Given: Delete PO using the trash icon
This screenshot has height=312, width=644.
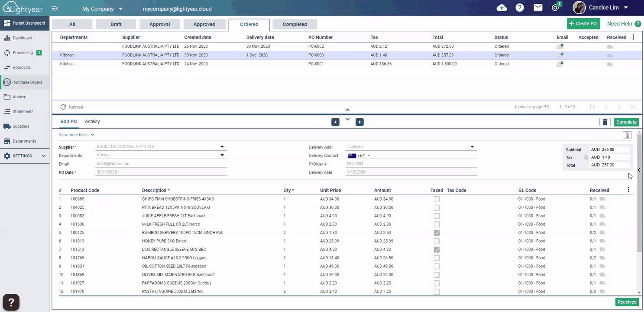Looking at the screenshot, I should pos(605,122).
